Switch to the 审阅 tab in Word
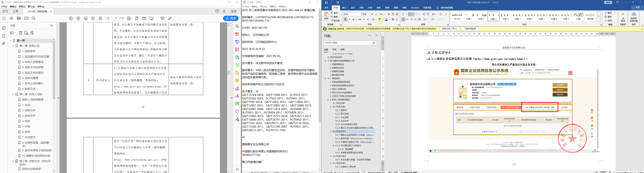 tap(387, 8)
